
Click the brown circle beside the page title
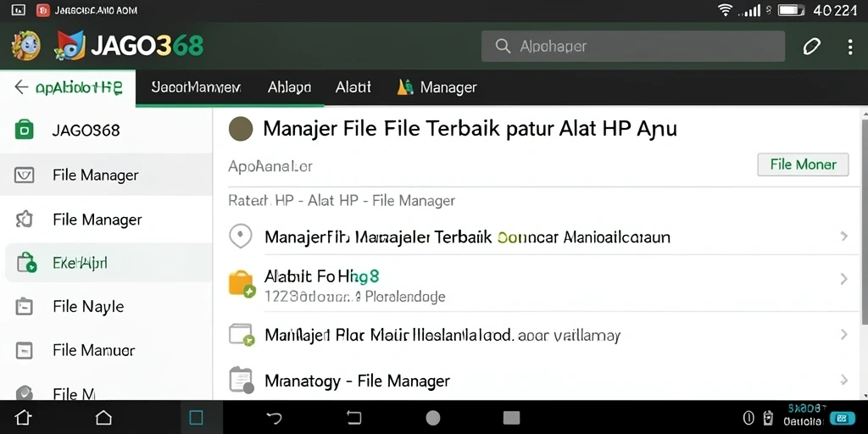[x=241, y=129]
